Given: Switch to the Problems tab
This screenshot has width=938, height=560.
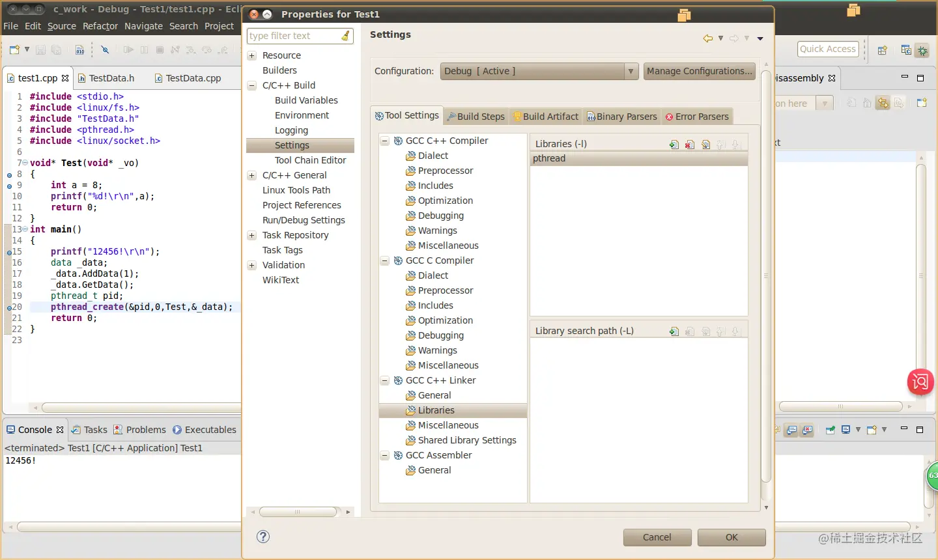Looking at the screenshot, I should (x=140, y=430).
